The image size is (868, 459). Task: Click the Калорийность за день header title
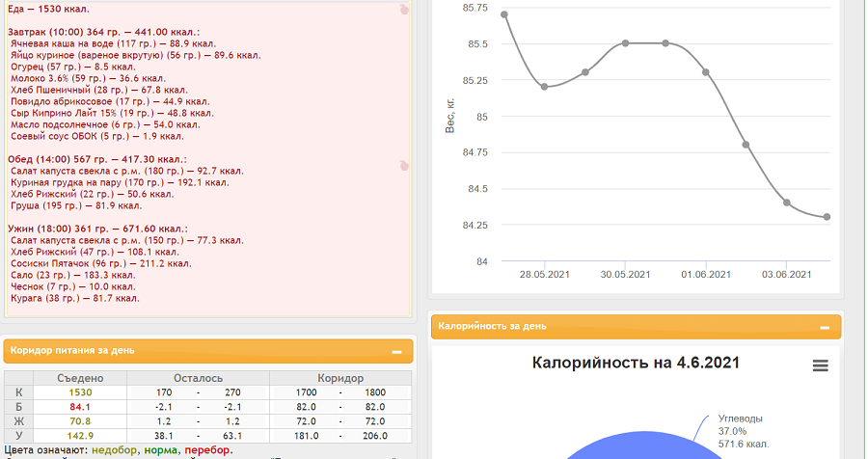pyautogui.click(x=492, y=326)
